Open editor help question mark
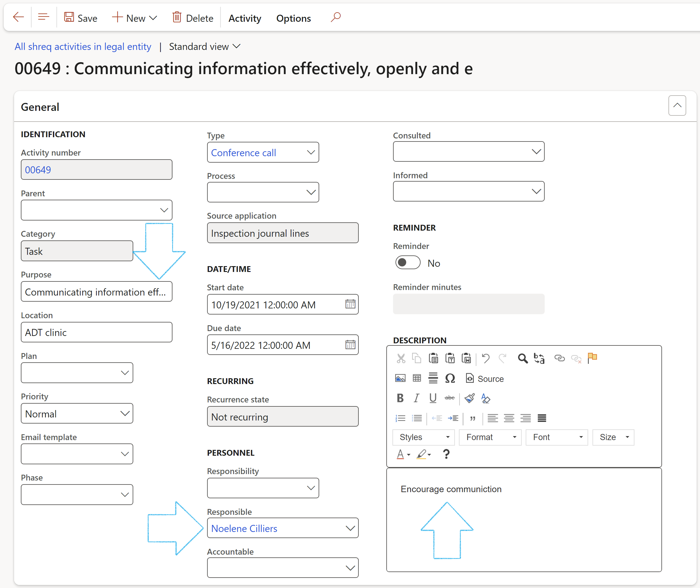The height and width of the screenshot is (588, 700). click(446, 454)
